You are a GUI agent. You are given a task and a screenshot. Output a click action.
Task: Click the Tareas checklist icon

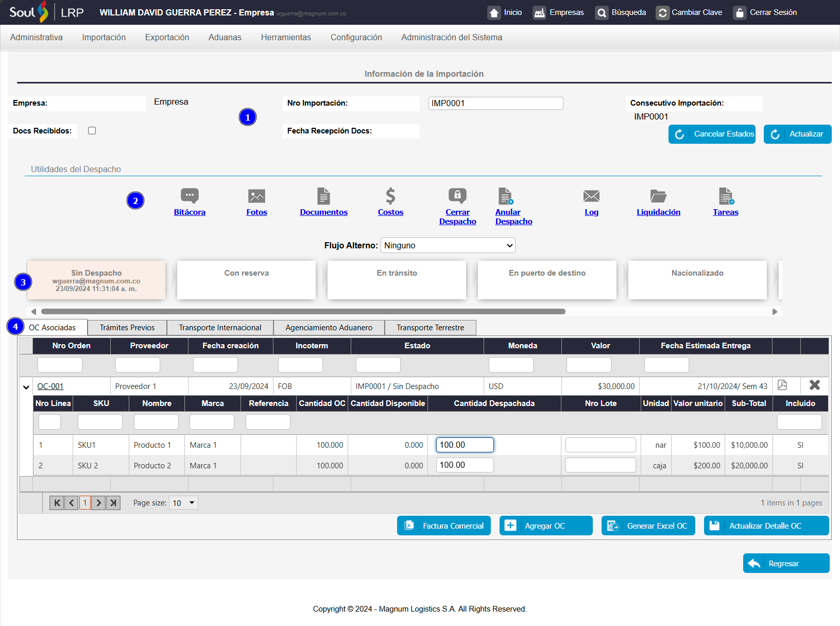coord(726,196)
